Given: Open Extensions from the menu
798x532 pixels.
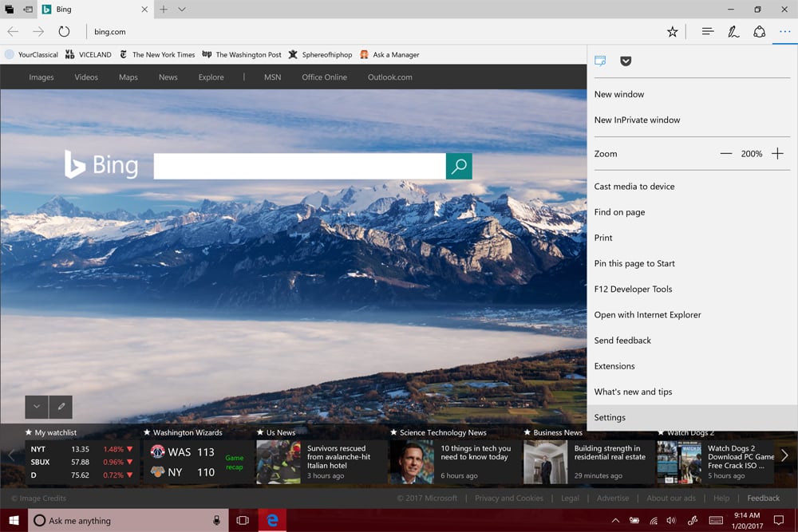Looking at the screenshot, I should pyautogui.click(x=692, y=366).
